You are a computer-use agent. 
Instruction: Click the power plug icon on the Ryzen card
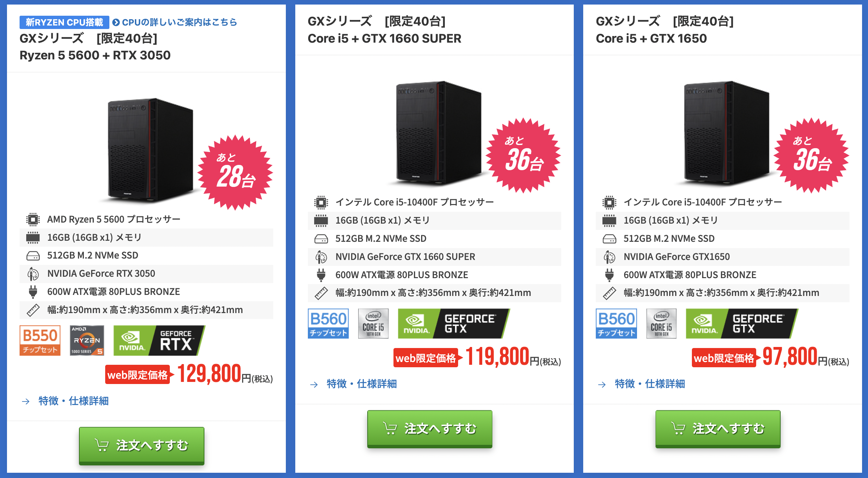(x=33, y=292)
